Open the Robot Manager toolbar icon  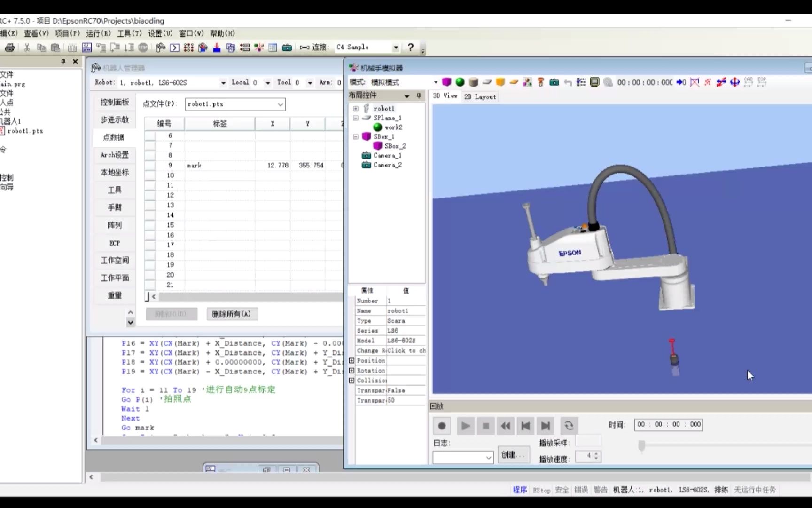(160, 48)
